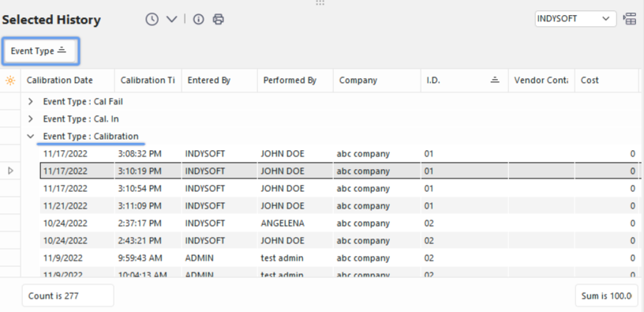Open the history clock icon
Viewport: 644px width, 312px height.
click(x=152, y=19)
